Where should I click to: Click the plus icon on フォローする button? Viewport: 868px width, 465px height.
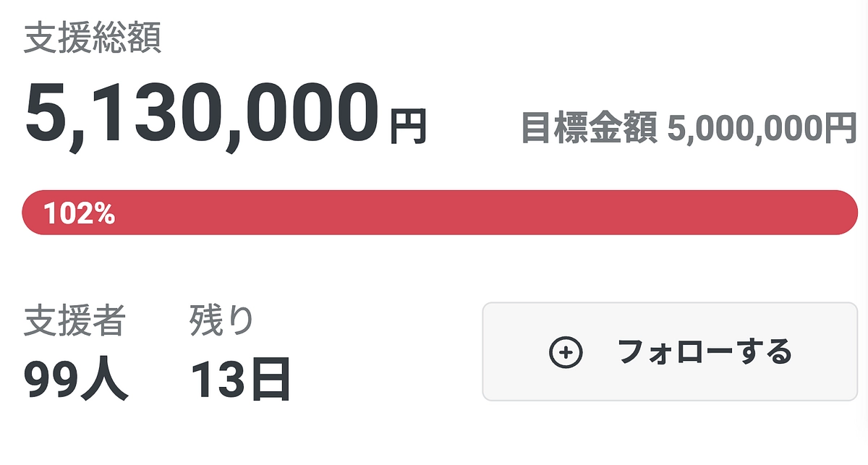[x=564, y=351]
